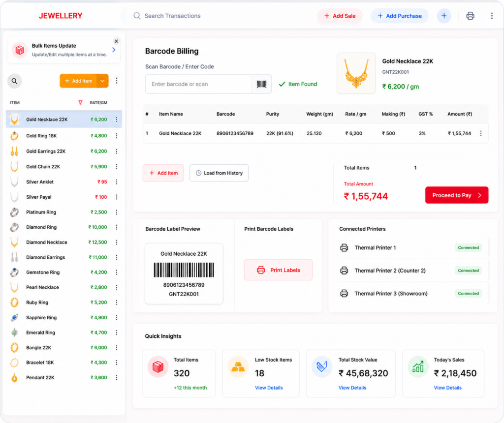Click the red Add Item button in billing
504x423 pixels.
click(x=163, y=173)
